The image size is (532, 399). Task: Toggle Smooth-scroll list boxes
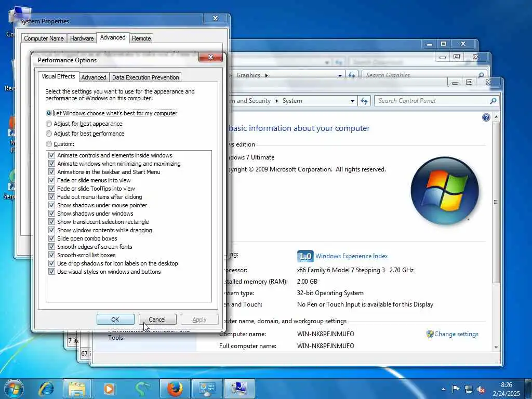point(51,255)
